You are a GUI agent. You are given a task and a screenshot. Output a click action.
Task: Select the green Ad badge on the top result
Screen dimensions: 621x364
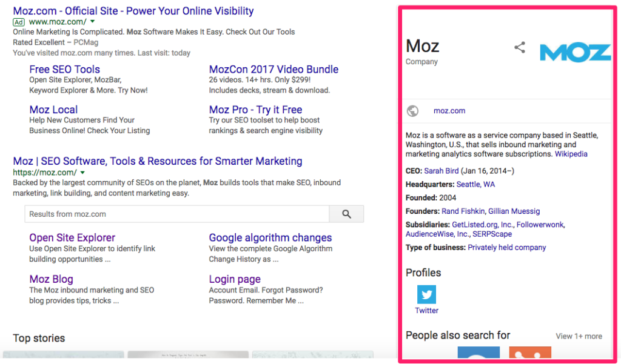click(x=18, y=21)
